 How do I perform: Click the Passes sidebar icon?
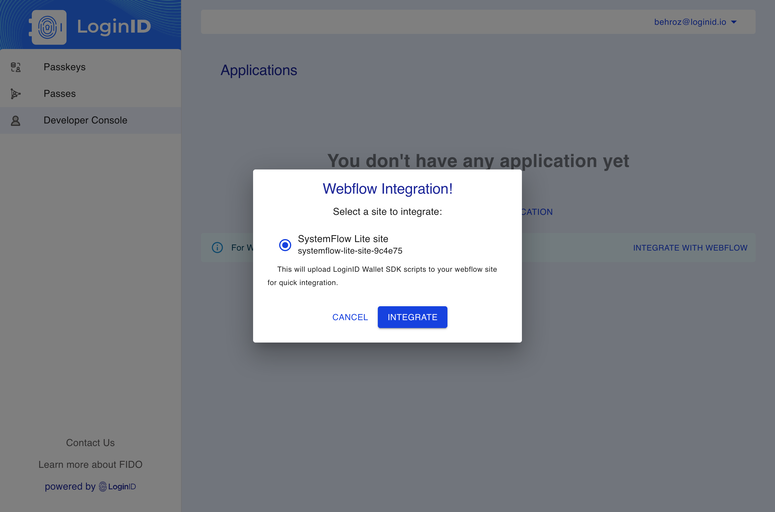16,94
